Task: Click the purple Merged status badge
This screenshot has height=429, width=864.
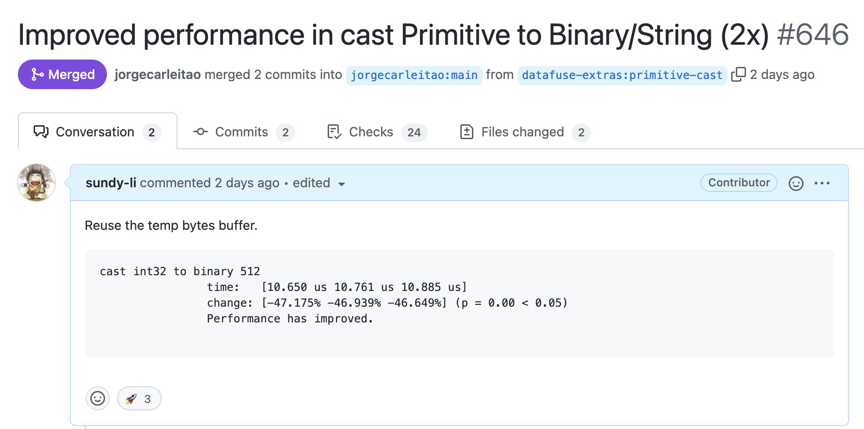Action: click(62, 74)
